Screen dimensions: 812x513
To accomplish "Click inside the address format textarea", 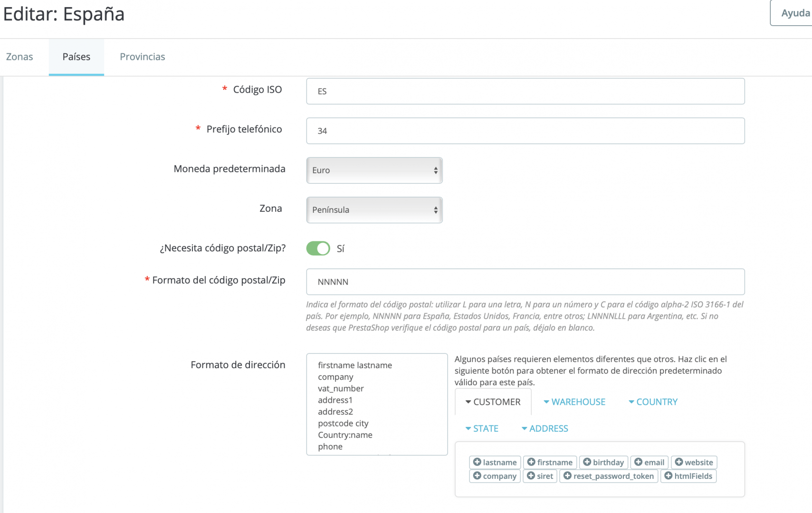I will pyautogui.click(x=377, y=404).
